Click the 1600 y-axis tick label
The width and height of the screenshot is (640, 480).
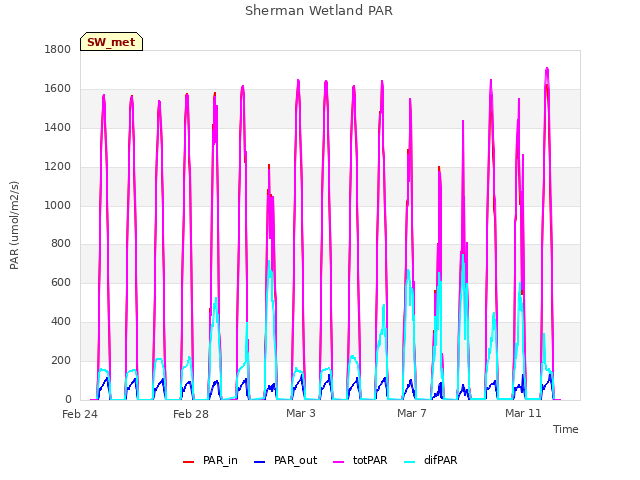pos(58,89)
